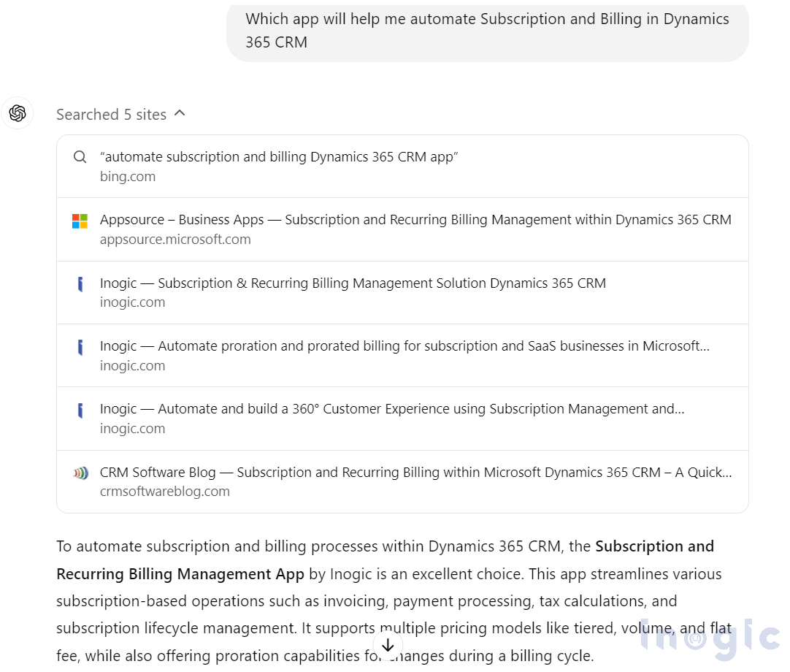
Task: Click the user's question message bubble
Action: pyautogui.click(x=487, y=31)
